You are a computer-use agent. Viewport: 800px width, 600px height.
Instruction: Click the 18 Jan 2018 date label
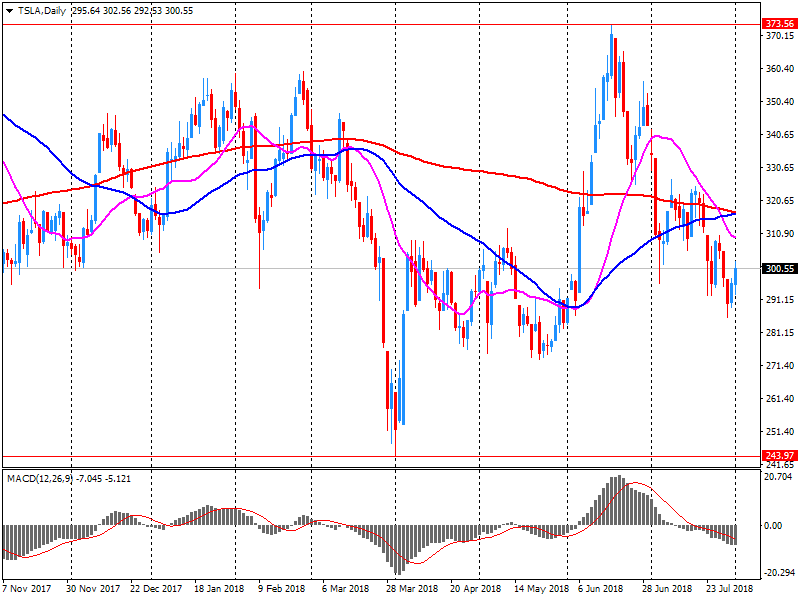point(219,589)
